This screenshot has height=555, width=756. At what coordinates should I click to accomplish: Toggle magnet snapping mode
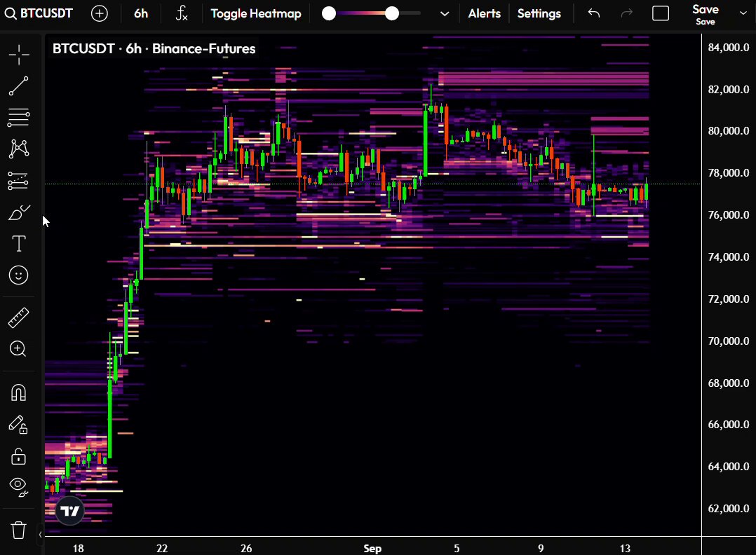tap(19, 393)
